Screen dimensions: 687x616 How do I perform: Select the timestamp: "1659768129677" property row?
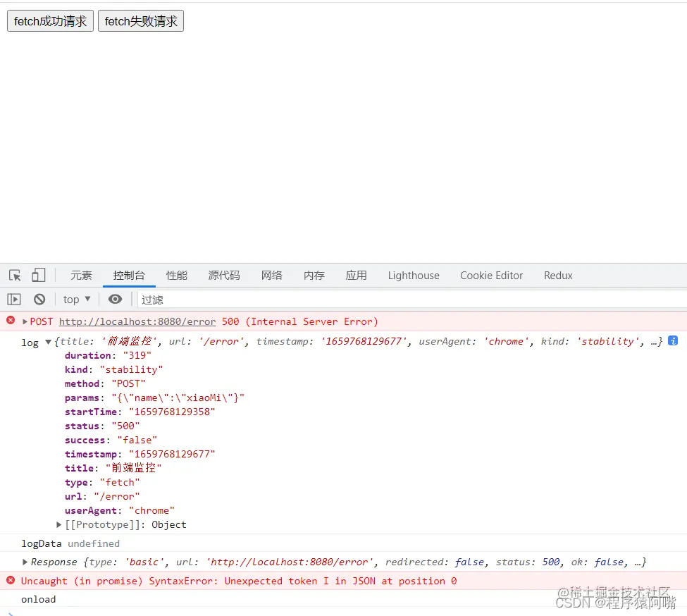point(140,454)
